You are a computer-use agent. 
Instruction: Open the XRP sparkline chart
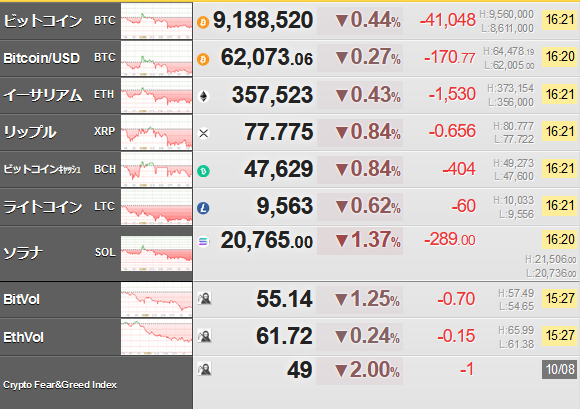[x=156, y=132]
